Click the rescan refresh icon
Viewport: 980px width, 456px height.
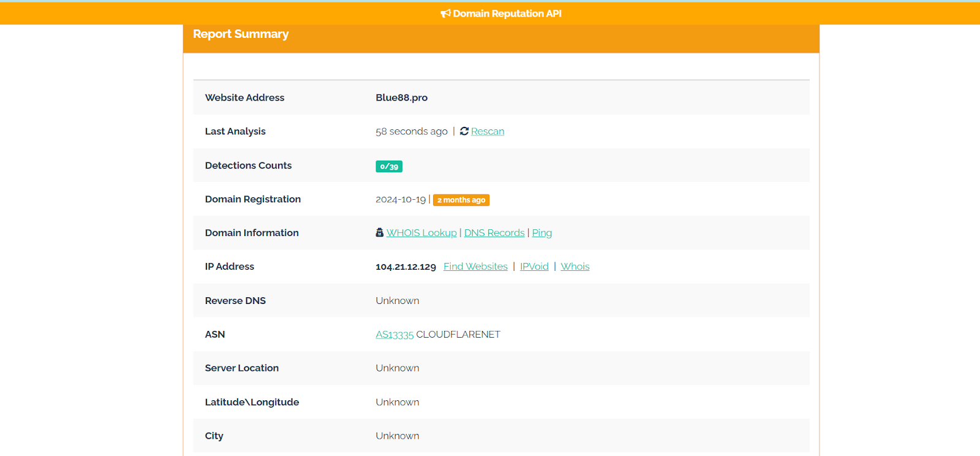coord(464,131)
